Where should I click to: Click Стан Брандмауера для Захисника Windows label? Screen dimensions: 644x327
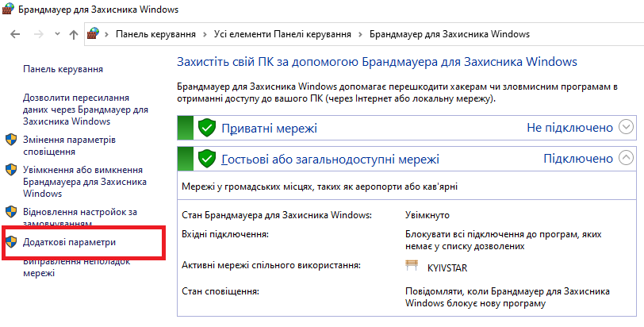tap(277, 215)
